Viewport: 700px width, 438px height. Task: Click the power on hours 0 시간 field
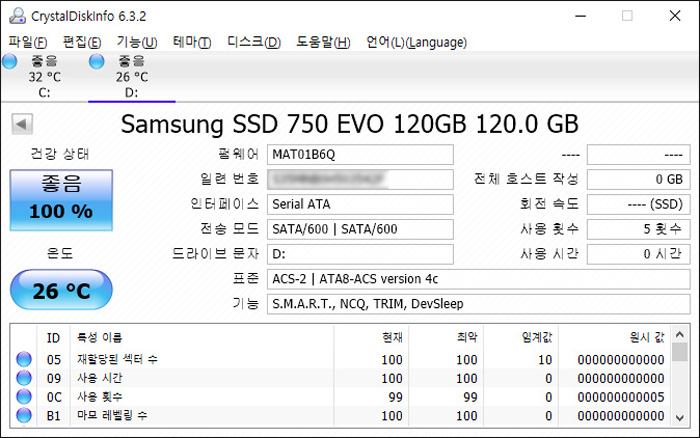click(638, 254)
